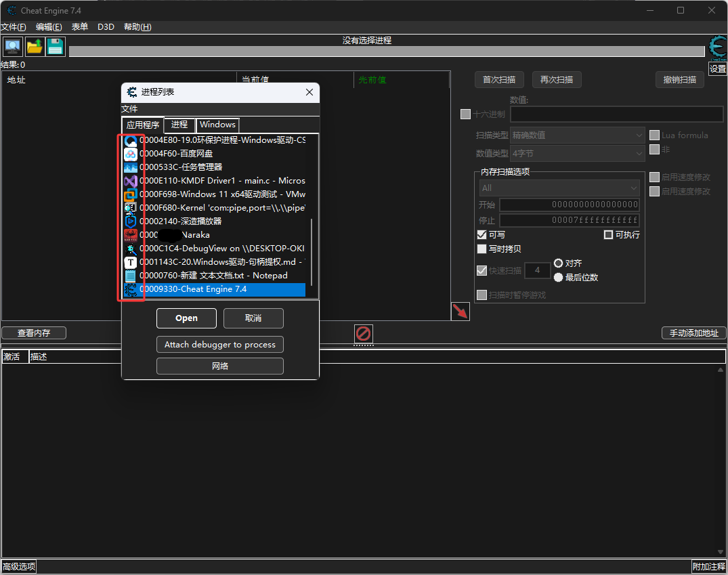728x575 pixels.
Task: Click the Notepad icon in process list
Action: (x=131, y=276)
